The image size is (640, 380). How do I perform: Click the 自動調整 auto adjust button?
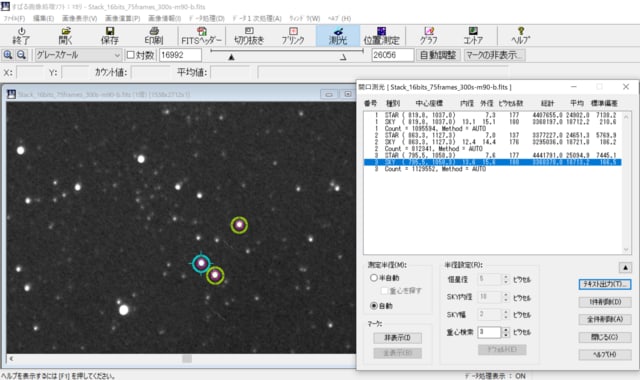point(438,55)
